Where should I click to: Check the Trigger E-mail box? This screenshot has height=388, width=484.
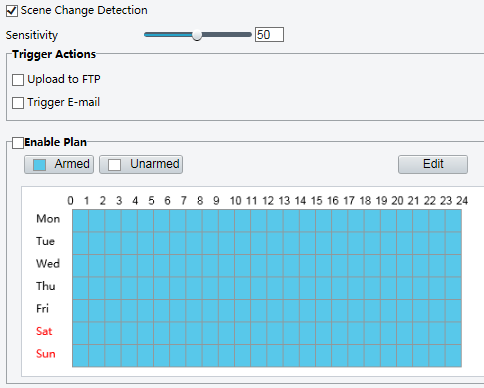(x=18, y=103)
